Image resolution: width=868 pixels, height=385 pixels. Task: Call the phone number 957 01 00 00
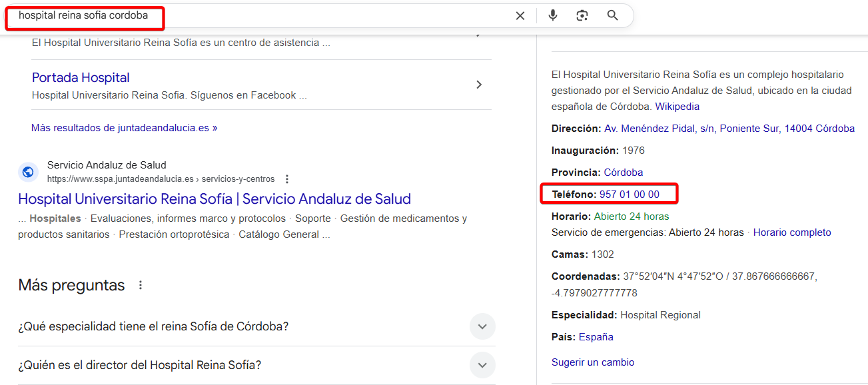(629, 194)
